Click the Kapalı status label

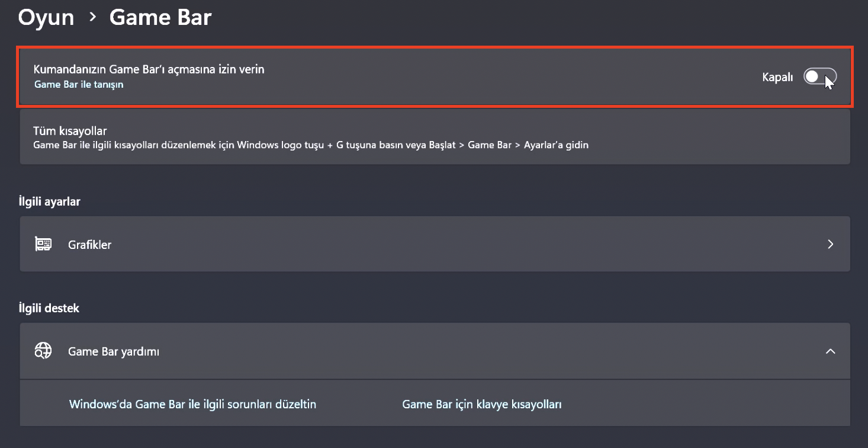[777, 77]
